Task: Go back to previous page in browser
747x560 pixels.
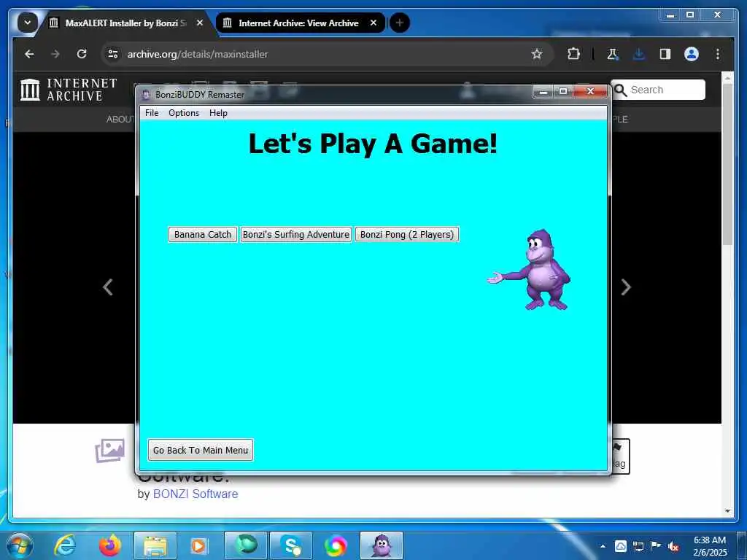Action: click(29, 54)
